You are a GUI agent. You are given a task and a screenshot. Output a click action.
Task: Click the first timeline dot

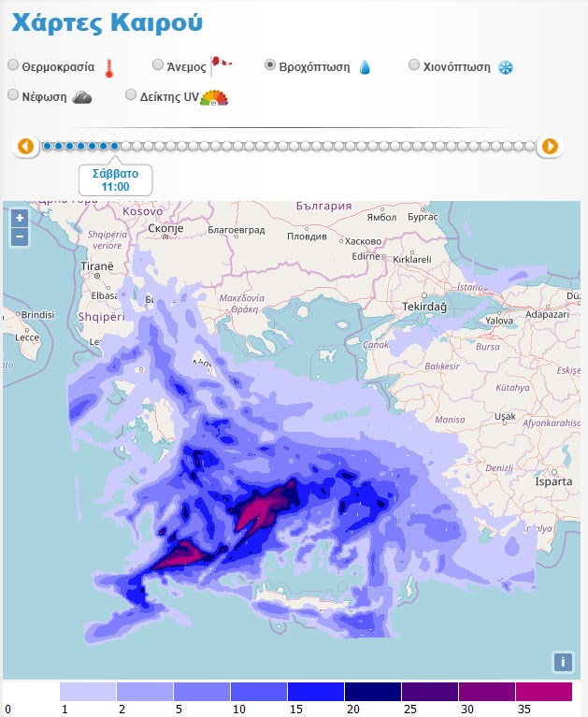pyautogui.click(x=47, y=147)
